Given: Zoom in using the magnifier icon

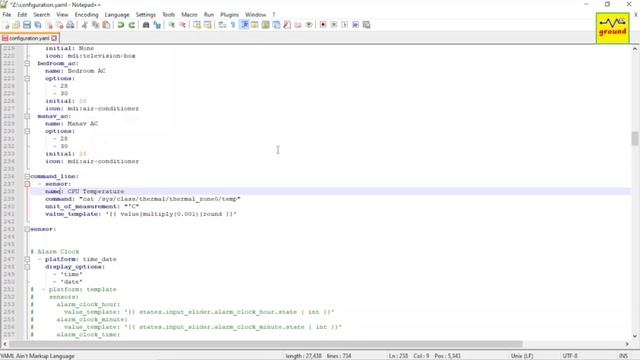Looking at the screenshot, I should tap(172, 25).
